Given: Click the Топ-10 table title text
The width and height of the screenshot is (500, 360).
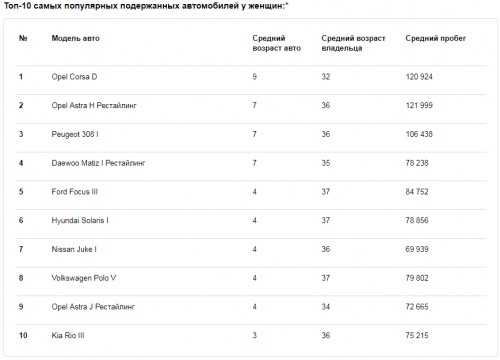Looking at the screenshot, I should click(x=146, y=6).
